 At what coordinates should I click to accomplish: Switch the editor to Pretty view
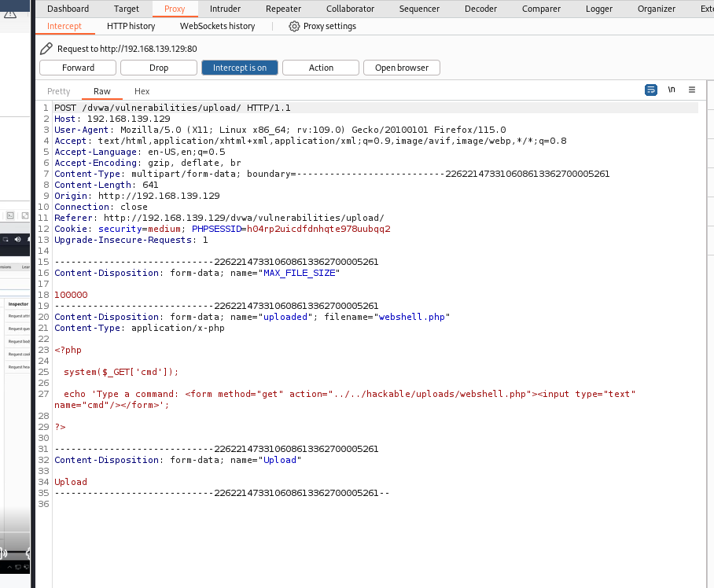pyautogui.click(x=58, y=91)
